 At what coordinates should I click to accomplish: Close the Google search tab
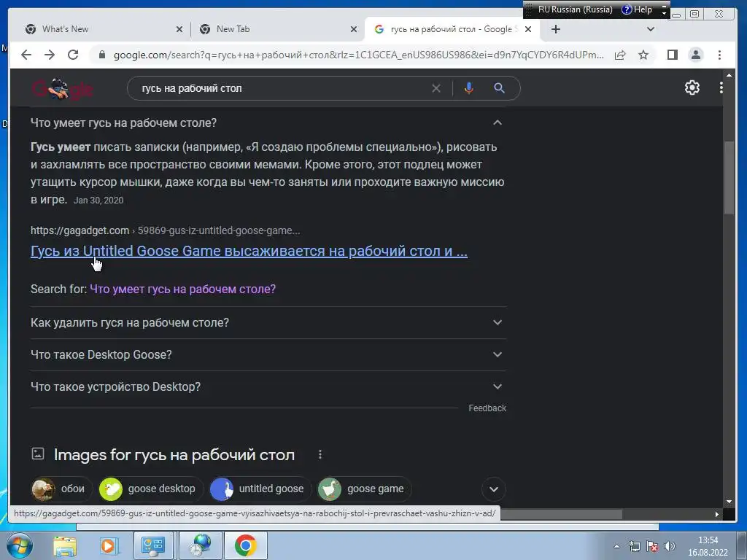tap(528, 29)
